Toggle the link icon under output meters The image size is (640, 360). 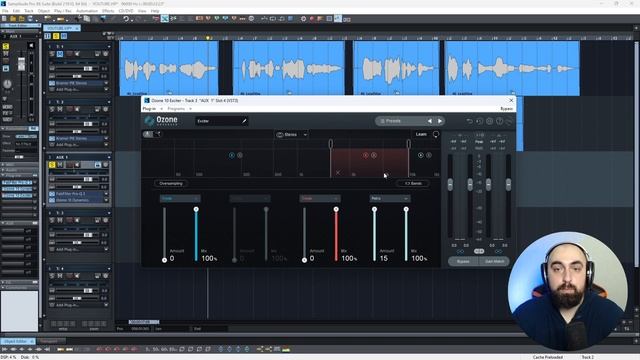498,251
